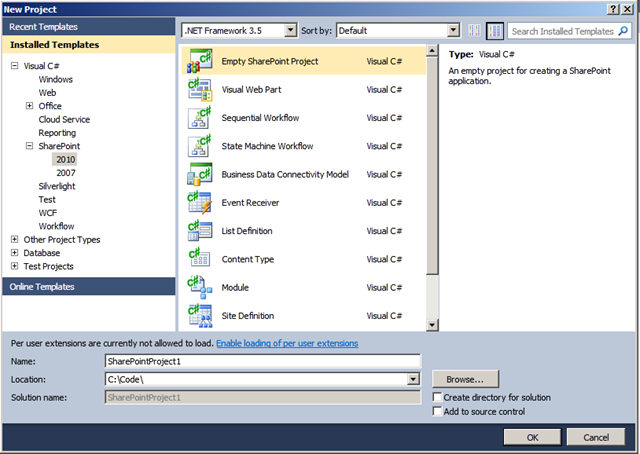
Task: Expand the Test Projects node
Action: point(15,266)
